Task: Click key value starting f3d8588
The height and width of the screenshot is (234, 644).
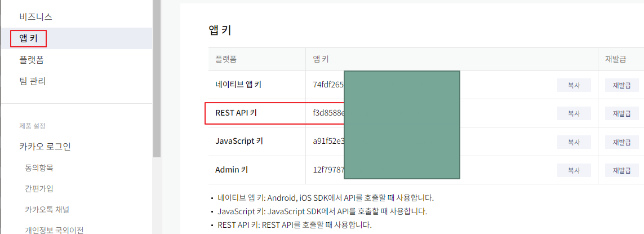Action: 328,113
